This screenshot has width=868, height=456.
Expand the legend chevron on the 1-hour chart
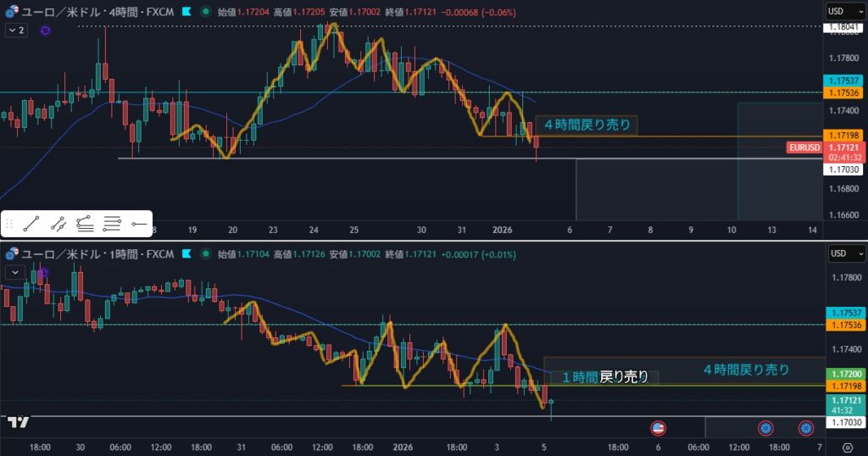14,272
